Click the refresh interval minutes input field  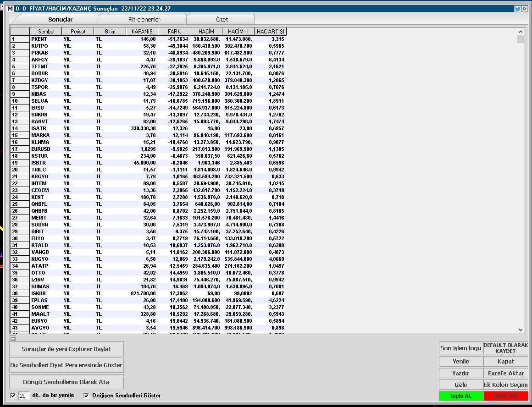coord(23,396)
